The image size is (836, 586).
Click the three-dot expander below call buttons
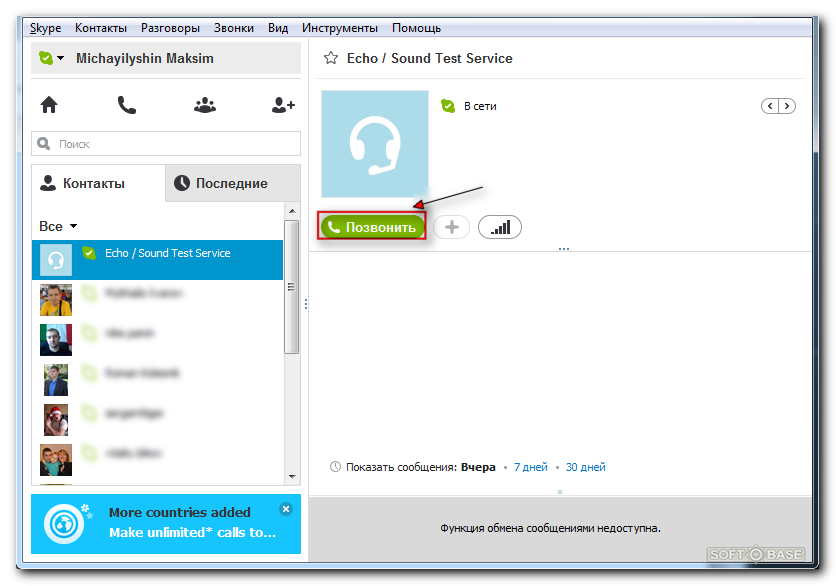[564, 249]
